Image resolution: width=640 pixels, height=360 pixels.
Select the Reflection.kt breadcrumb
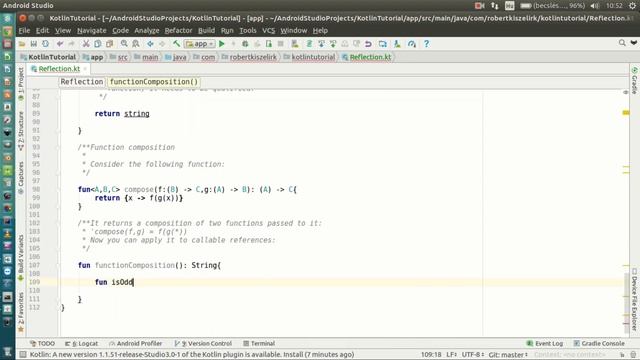(367, 57)
